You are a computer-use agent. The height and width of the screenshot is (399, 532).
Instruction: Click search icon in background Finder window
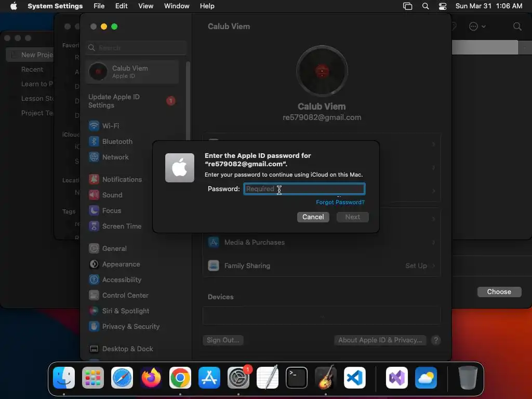[517, 26]
